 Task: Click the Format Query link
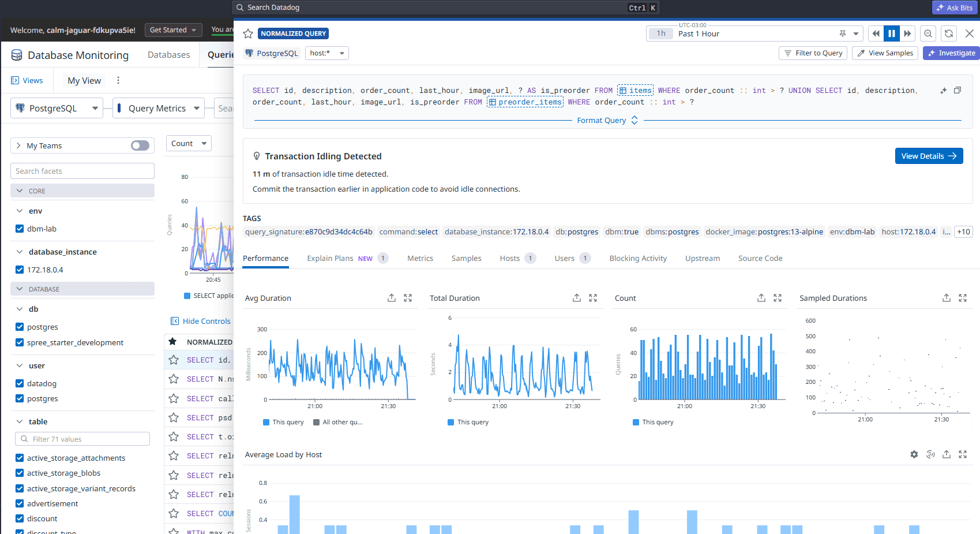coord(607,120)
